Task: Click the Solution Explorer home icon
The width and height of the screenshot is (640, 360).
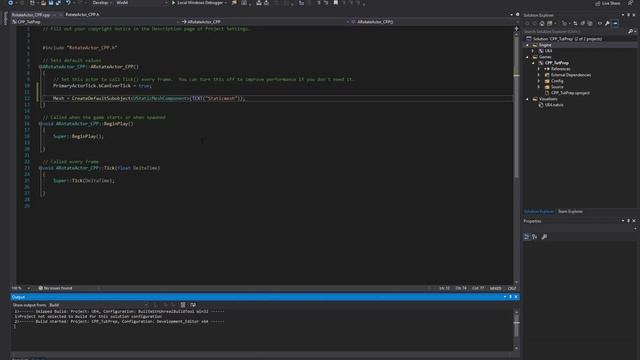Action: pos(542,24)
